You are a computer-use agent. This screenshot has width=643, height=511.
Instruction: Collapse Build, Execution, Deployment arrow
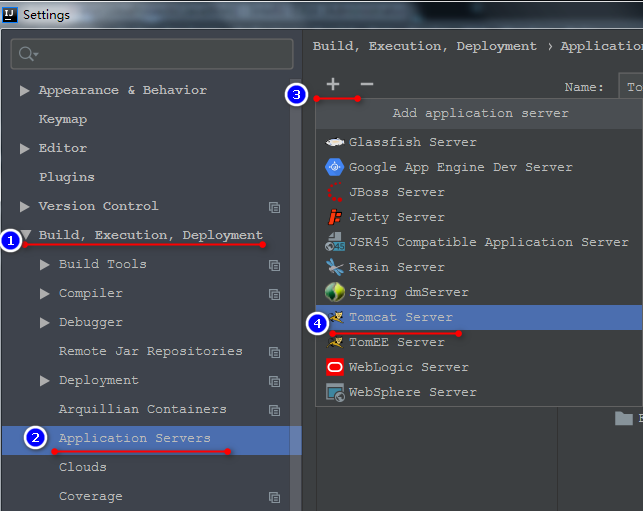pos(26,234)
